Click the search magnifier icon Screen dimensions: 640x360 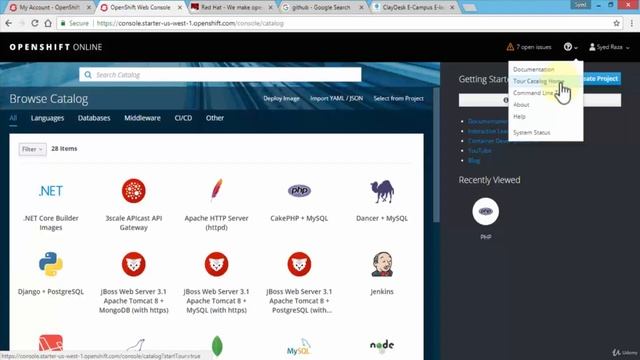(x=88, y=75)
